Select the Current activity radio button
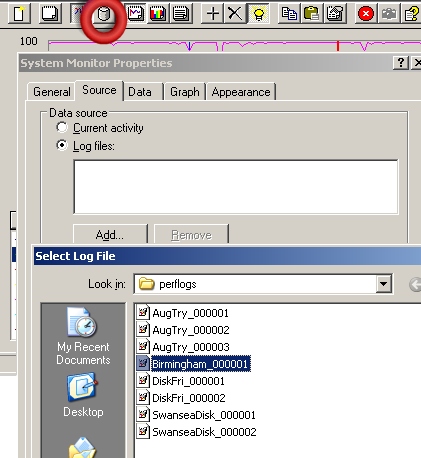Screen dimensions: 421x458 pos(62,127)
